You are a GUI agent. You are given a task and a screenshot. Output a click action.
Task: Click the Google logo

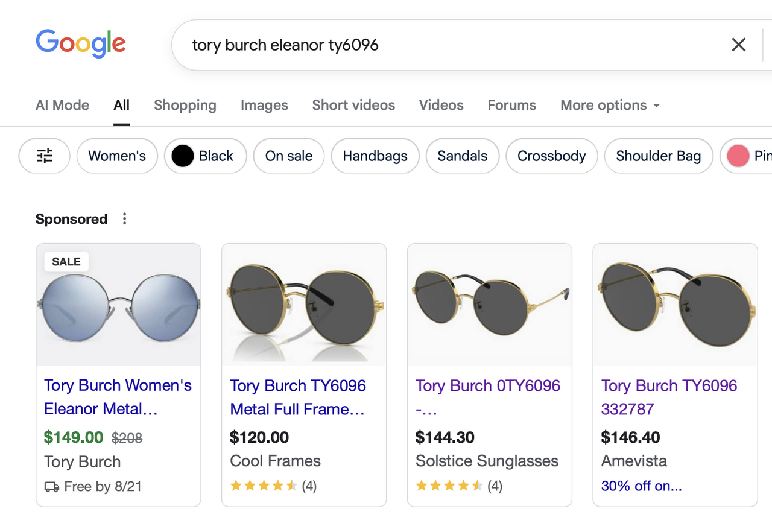(x=81, y=43)
